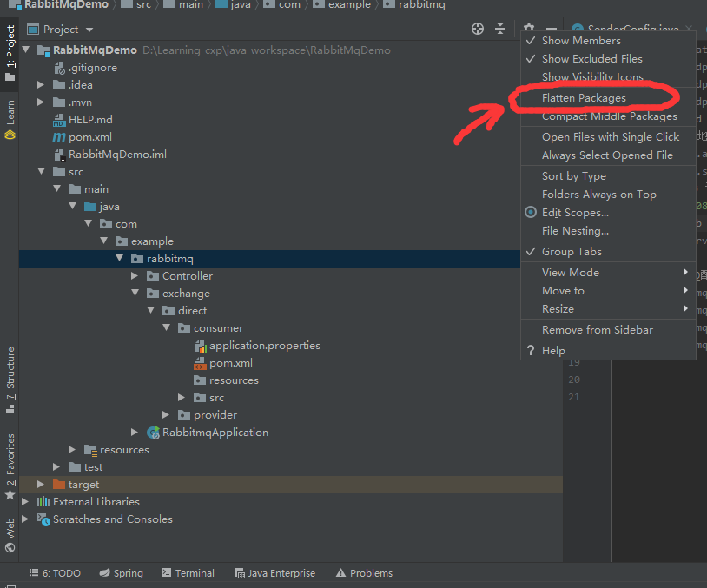
Task: Click the Learn graduation cap icon
Action: [x=10, y=135]
